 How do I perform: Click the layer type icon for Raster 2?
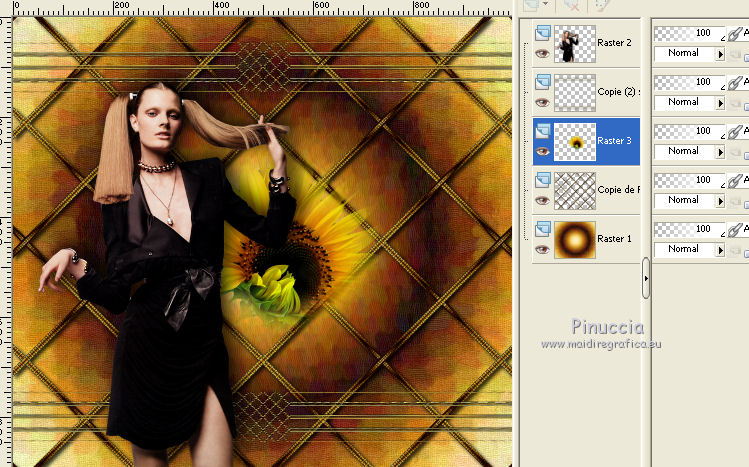[543, 33]
